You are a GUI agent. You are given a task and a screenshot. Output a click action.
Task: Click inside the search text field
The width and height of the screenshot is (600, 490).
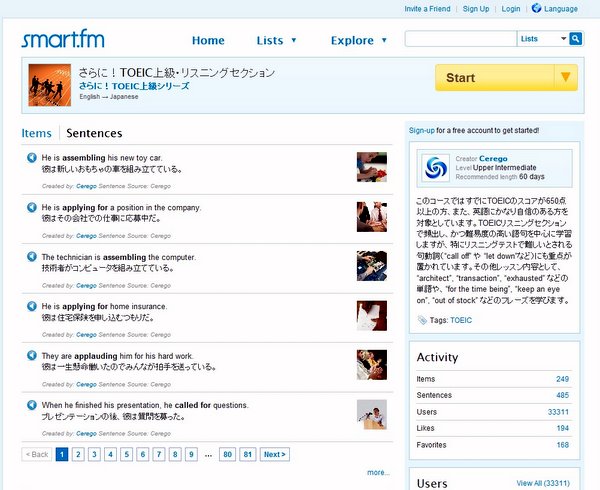pyautogui.click(x=461, y=39)
